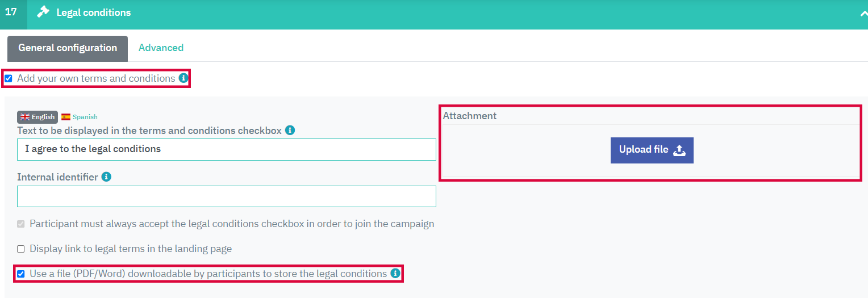Viewport: 868px width, 298px height.
Task: Switch language to Spanish
Action: pos(80,117)
